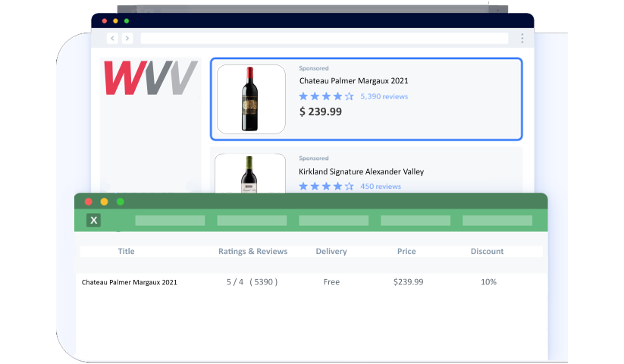Click the $ 239.99 price in browser

[321, 111]
